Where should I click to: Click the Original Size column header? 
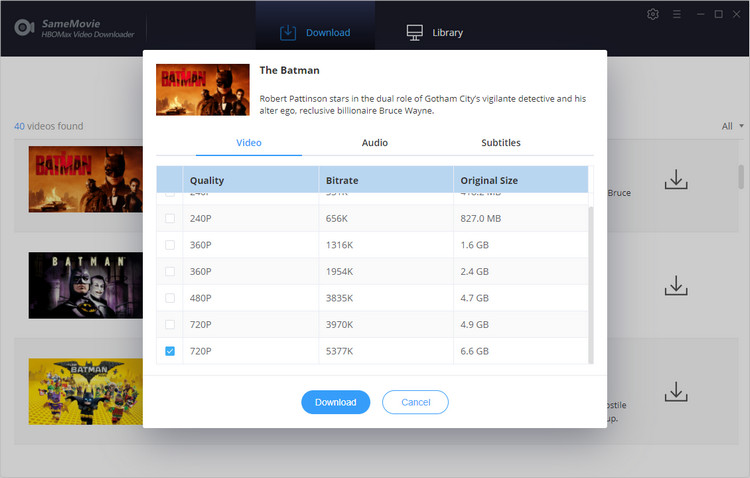[x=521, y=180]
